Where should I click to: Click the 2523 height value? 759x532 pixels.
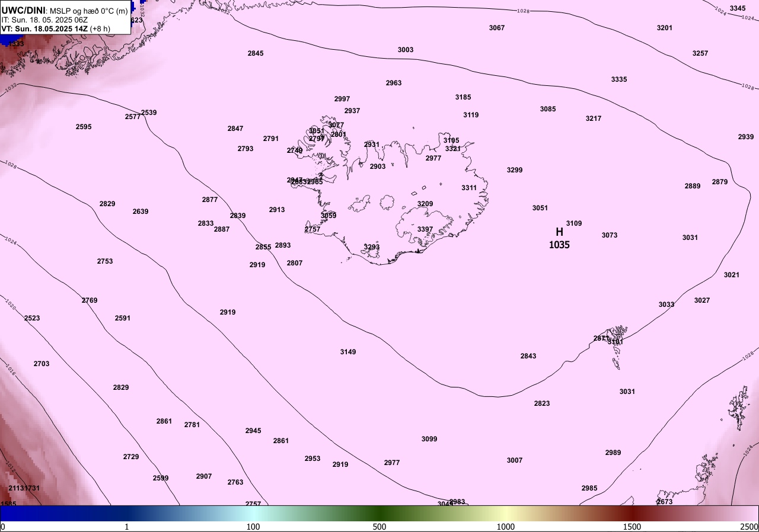32,318
